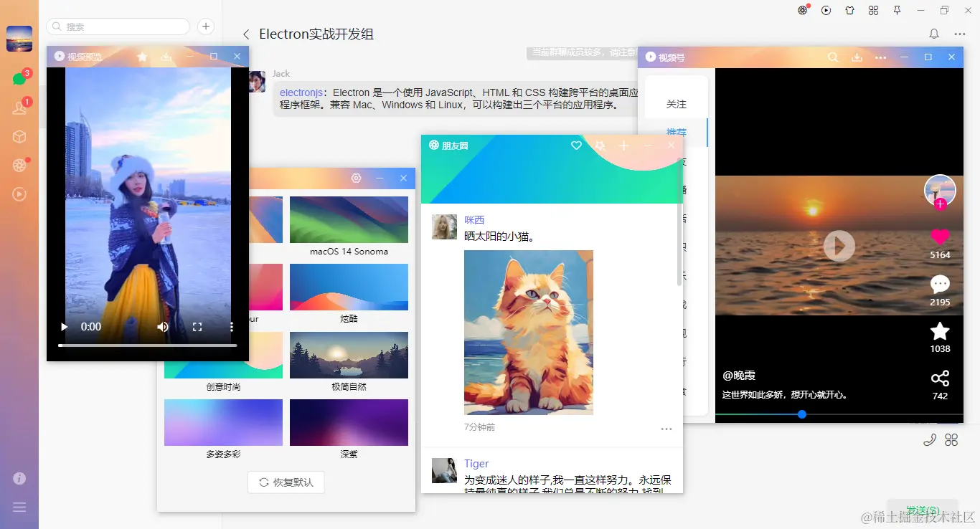This screenshot has height=529, width=980.
Task: Open electronjs link in Jack's message
Action: (301, 92)
